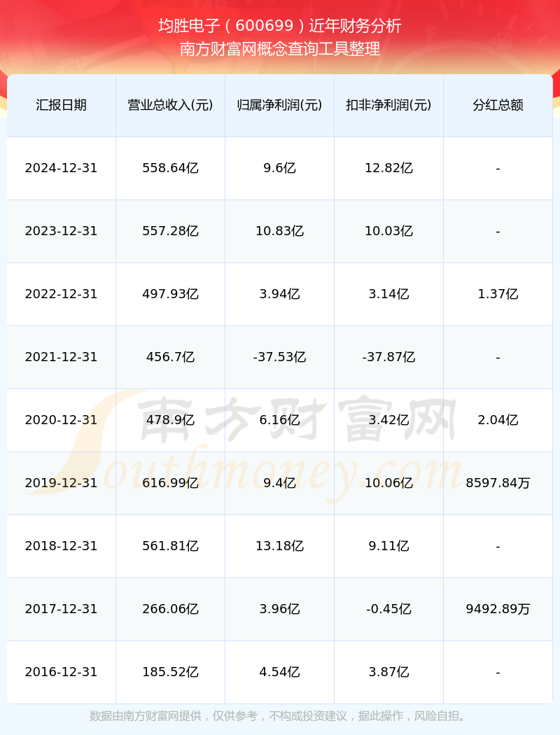Select the 2018-12-31 date cell

(62, 546)
